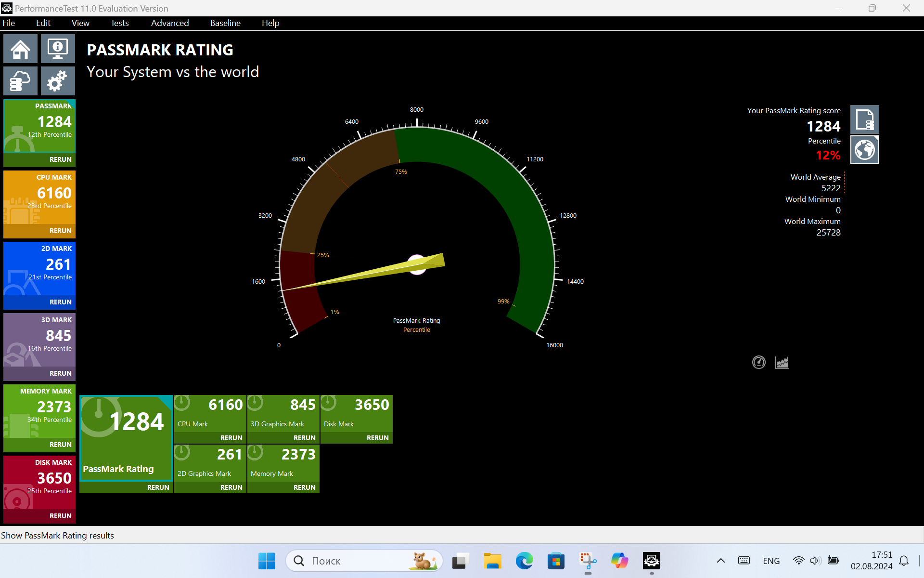Screen dimensions: 924x578
Task: Click the cloud baseline upload icon
Action: tap(20, 80)
